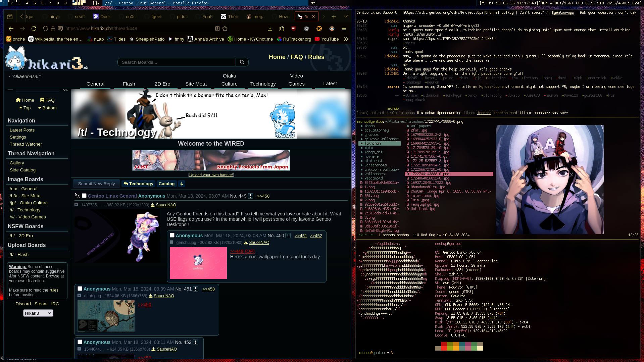Click the scroll-to-bottom arrow button beside Catalog
This screenshot has width=644, height=362.
point(182,184)
